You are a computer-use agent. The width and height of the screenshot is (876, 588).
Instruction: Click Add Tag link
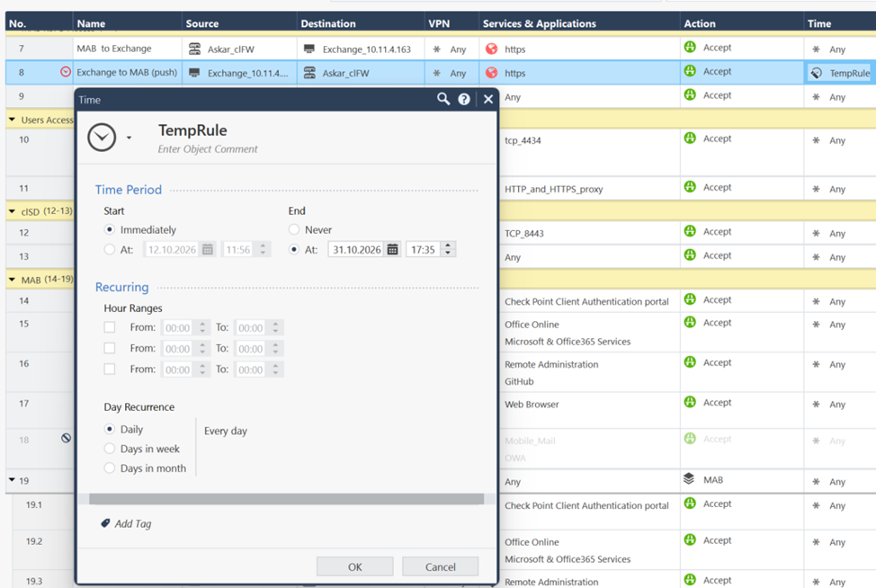(133, 524)
